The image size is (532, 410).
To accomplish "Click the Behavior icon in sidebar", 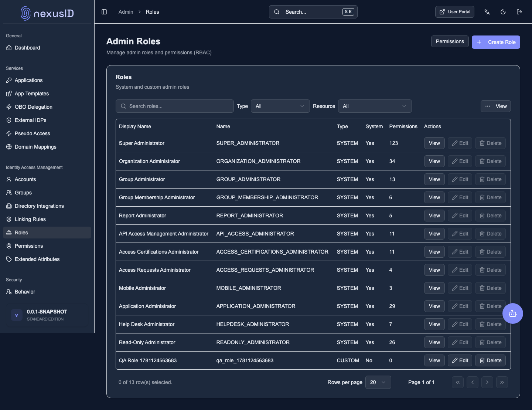I will (9, 292).
